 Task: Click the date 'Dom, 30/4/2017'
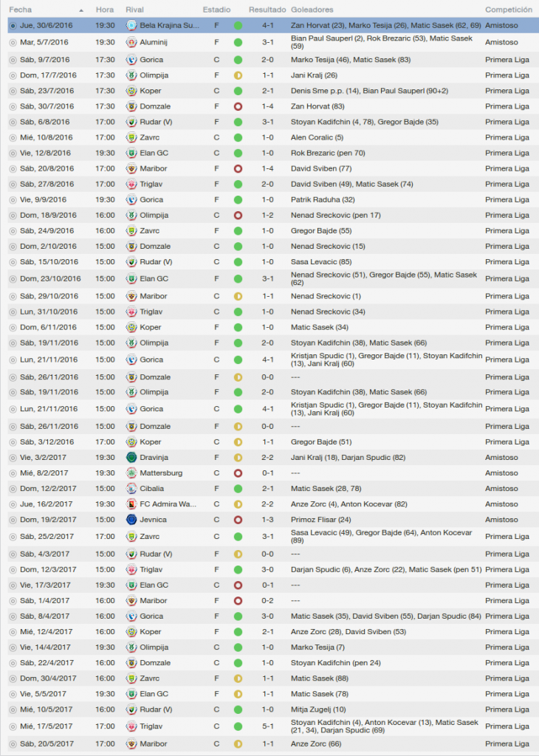[48, 678]
